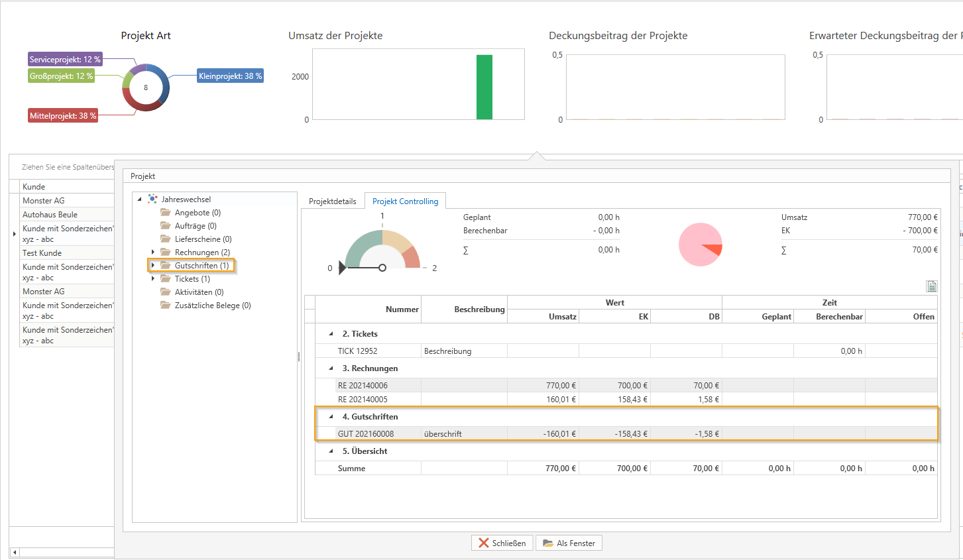Open the Aktivitäten (0) folder

point(199,292)
